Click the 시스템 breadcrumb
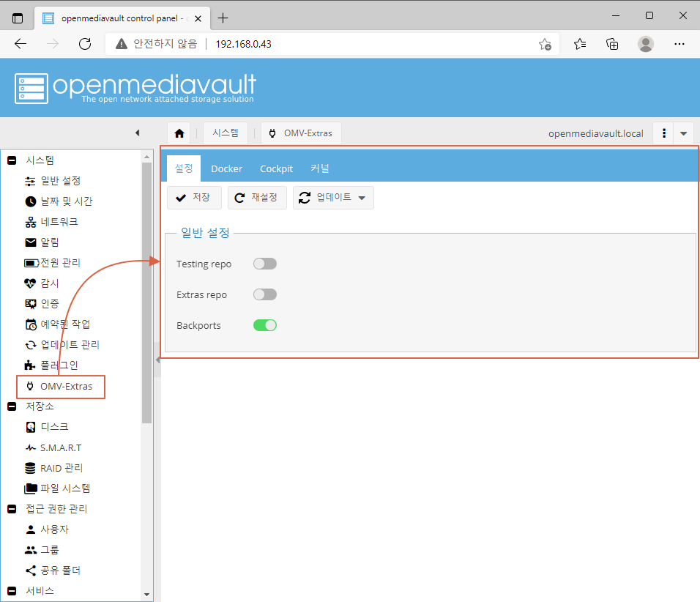The width and height of the screenshot is (700, 602). (226, 133)
